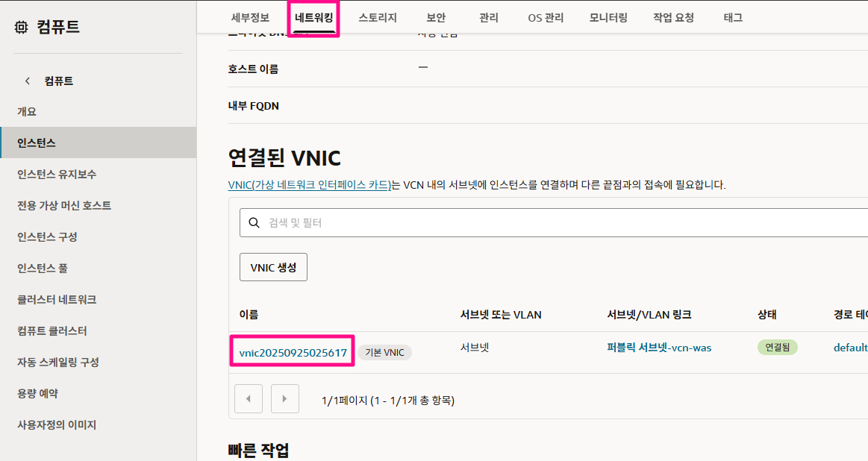Open the 보안 tab
Screen dimensions: 868x461
[435, 17]
